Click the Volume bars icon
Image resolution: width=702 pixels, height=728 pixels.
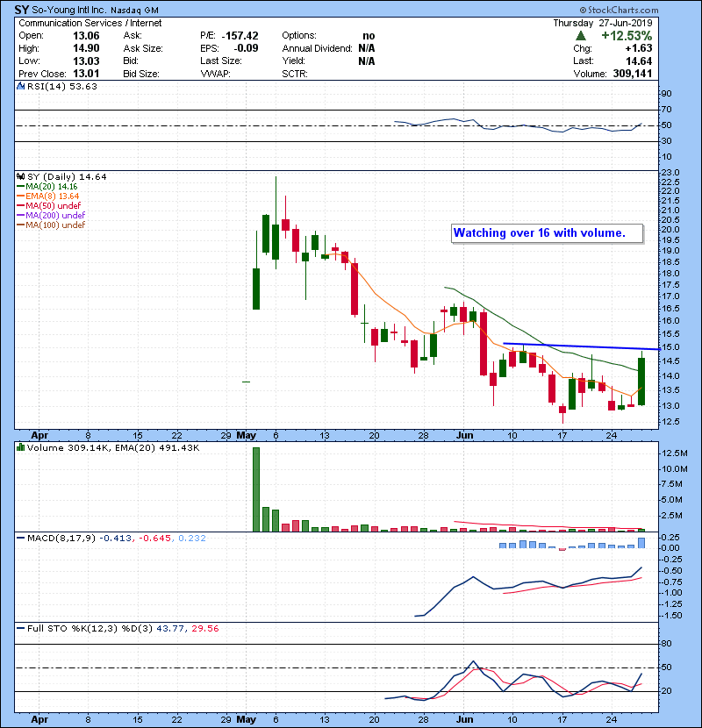point(20,447)
